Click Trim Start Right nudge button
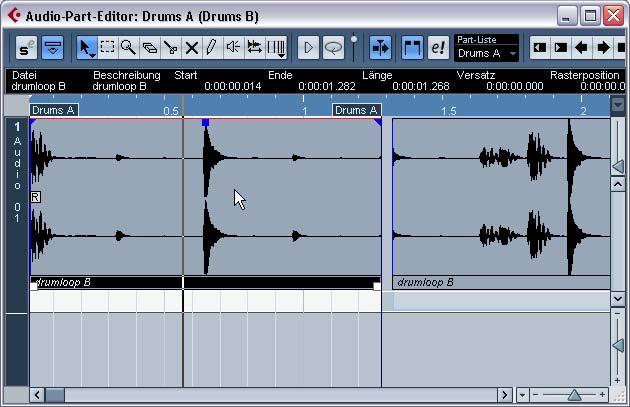 [560, 48]
